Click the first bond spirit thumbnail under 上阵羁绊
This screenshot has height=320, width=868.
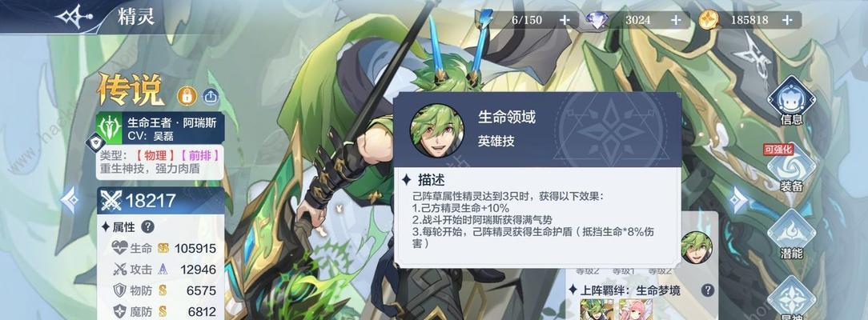(597, 310)
